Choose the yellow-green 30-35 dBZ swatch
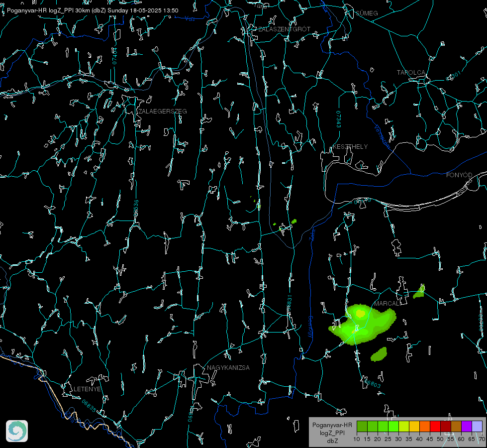This screenshot has width=487, height=448. pos(404,426)
